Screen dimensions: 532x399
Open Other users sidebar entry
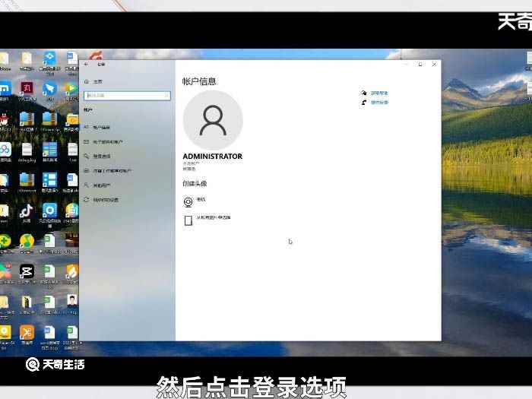point(97,185)
